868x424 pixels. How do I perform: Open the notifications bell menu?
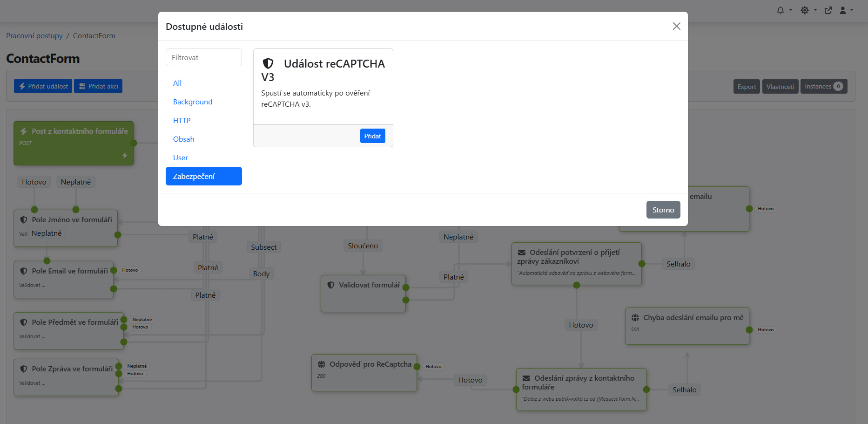pos(784,10)
